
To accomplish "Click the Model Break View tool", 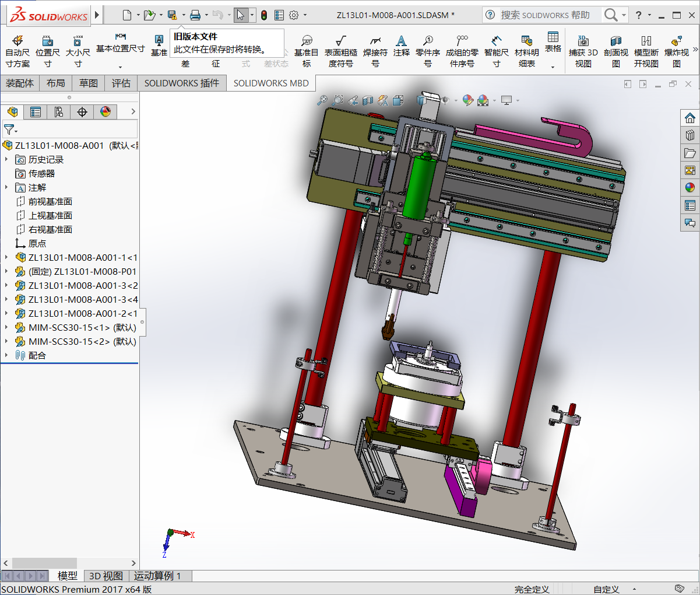I will click(646, 51).
